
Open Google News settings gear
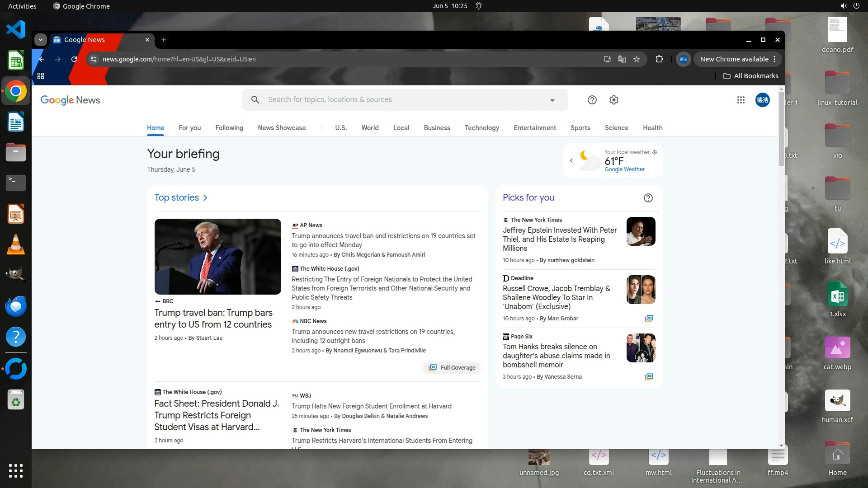(613, 100)
